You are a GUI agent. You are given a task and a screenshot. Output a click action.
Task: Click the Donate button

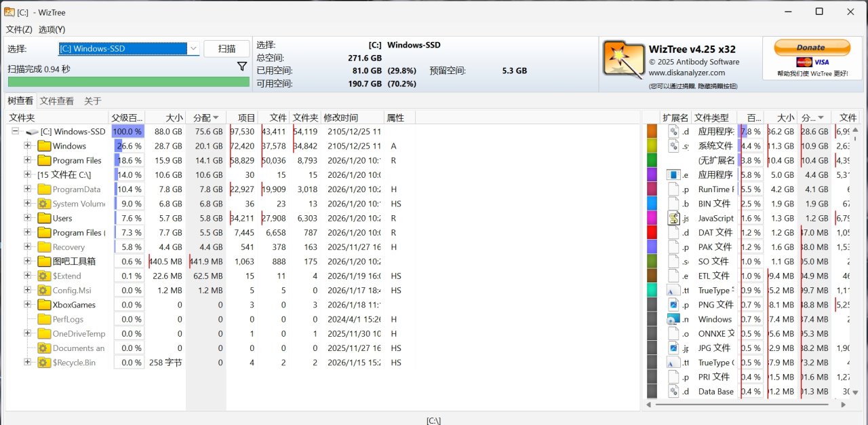point(811,48)
